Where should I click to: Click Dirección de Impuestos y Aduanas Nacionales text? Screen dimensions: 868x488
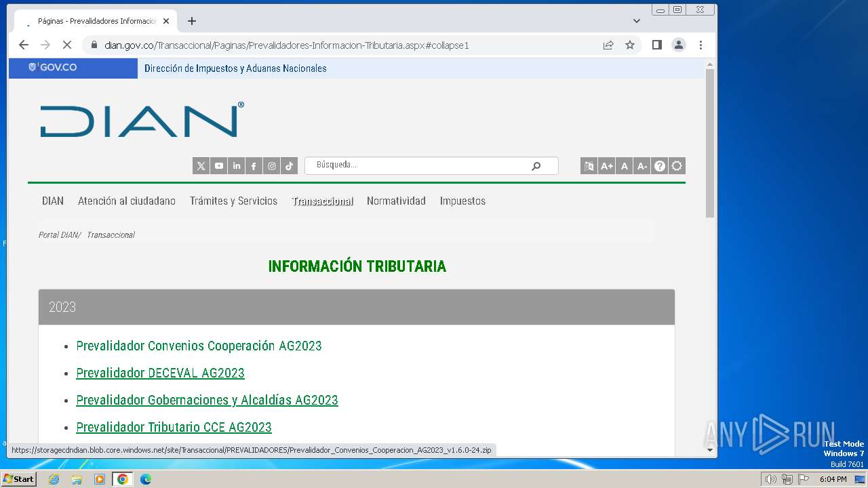pyautogui.click(x=235, y=68)
